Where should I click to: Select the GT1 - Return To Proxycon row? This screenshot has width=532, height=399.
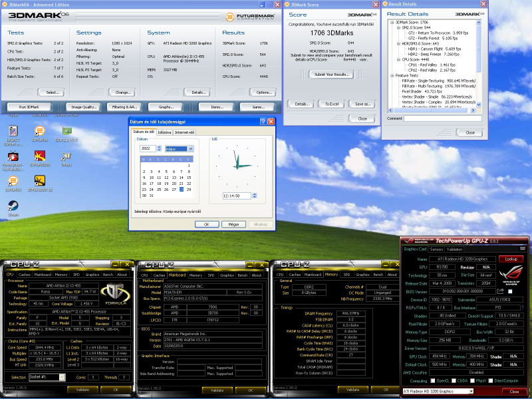[x=438, y=33]
